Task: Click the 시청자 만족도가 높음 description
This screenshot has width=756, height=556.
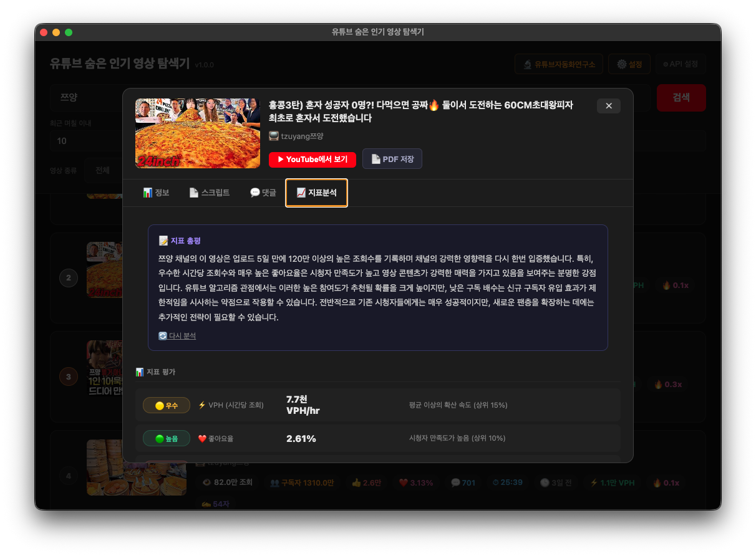Action: click(457, 439)
